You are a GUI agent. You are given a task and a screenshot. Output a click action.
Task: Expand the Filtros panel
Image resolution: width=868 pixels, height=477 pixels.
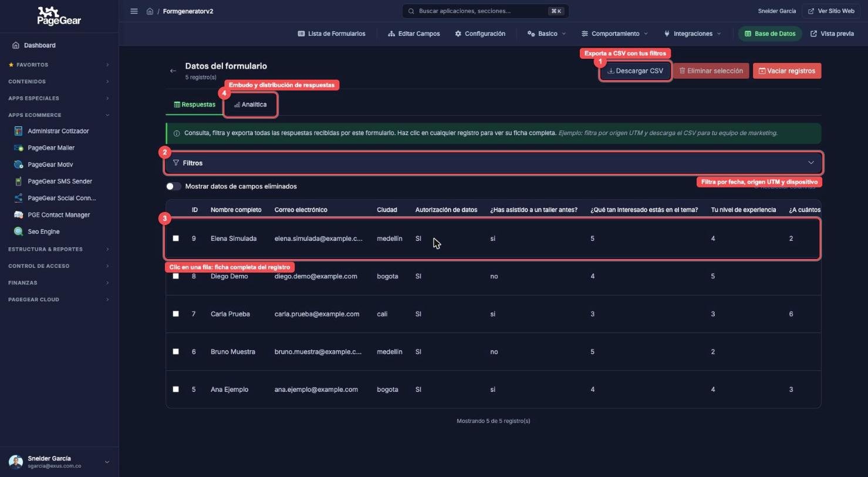(x=493, y=163)
